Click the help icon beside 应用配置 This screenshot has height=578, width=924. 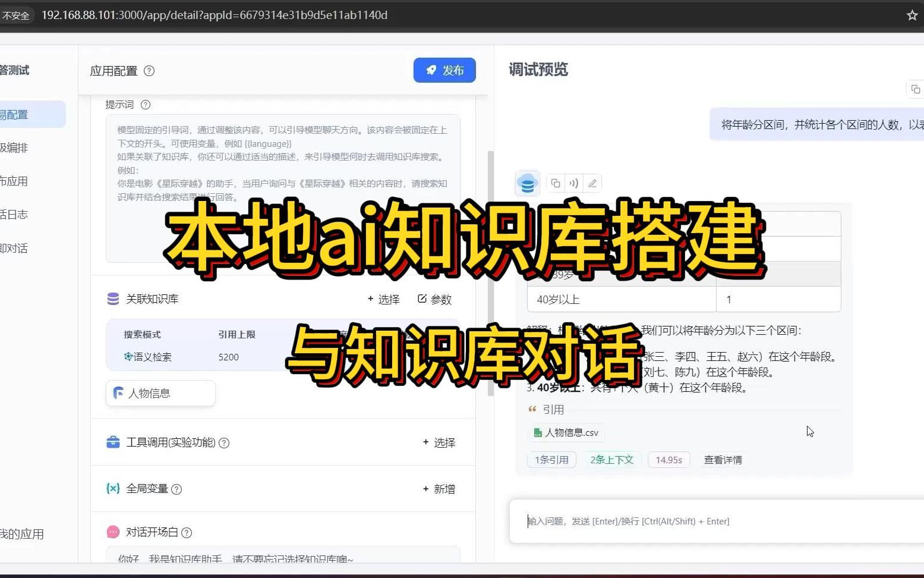tap(150, 71)
